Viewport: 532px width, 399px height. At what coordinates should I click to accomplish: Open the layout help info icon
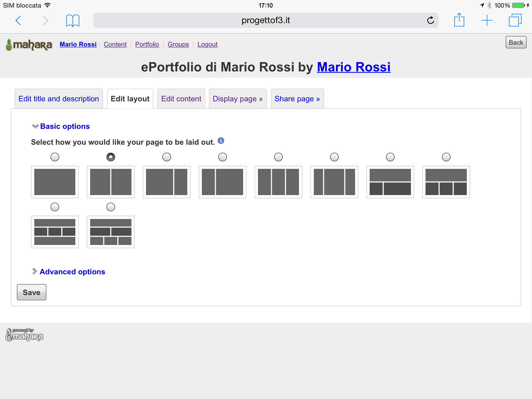pyautogui.click(x=221, y=141)
